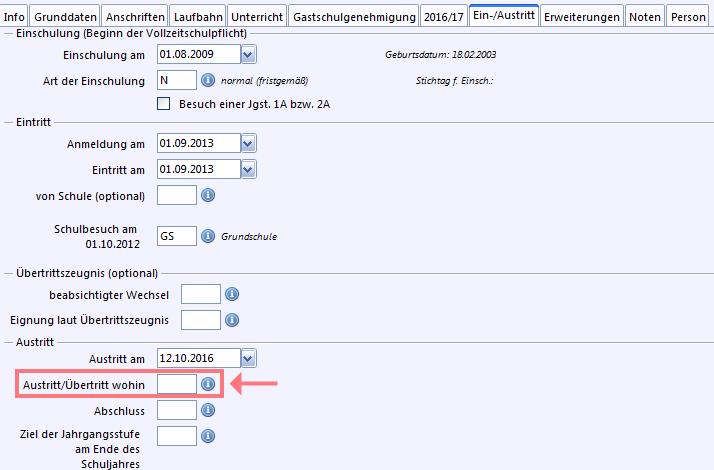
Task: Focus the Abschluss text field
Action: [177, 410]
